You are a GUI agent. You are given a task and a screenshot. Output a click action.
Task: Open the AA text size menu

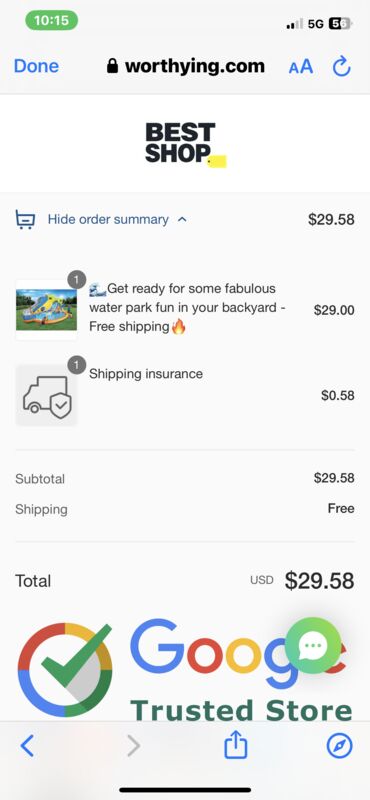tap(301, 66)
